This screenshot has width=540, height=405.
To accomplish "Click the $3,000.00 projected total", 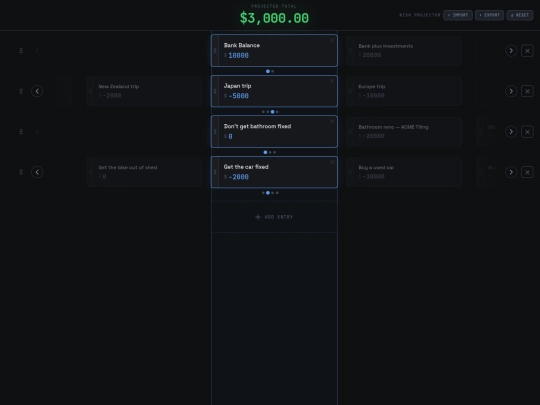I will click(x=274, y=18).
